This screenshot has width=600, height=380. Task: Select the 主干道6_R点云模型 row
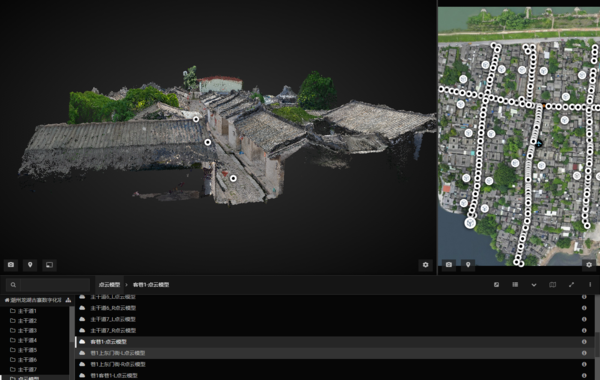[x=334, y=308]
